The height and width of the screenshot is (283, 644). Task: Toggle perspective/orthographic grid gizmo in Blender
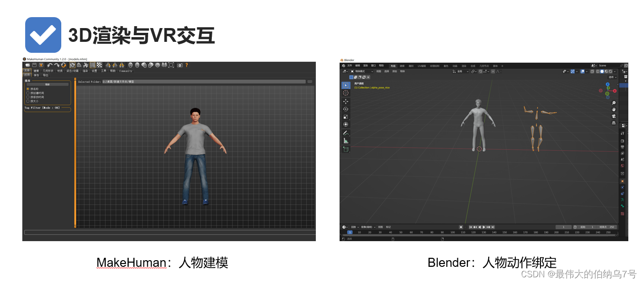(614, 123)
